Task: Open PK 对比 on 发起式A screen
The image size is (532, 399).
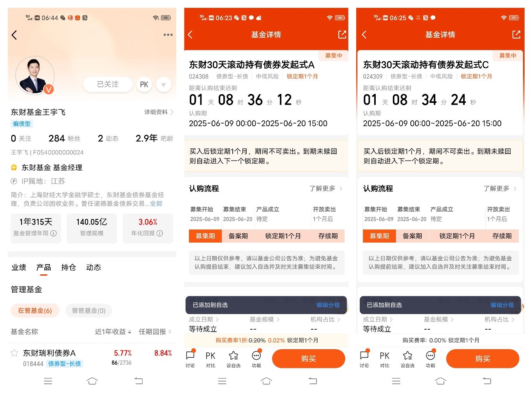Action: [210, 359]
